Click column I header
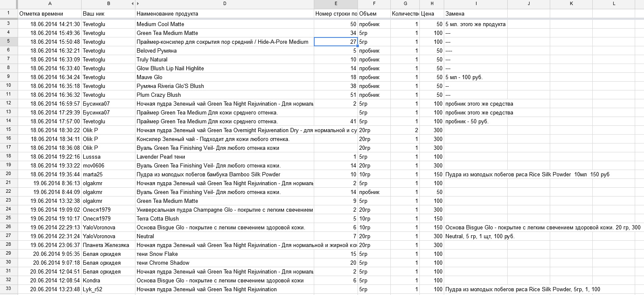This screenshot has width=644, height=295. click(x=476, y=4)
